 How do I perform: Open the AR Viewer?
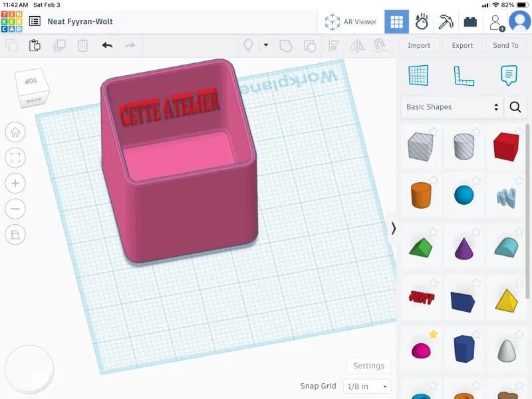tap(351, 22)
